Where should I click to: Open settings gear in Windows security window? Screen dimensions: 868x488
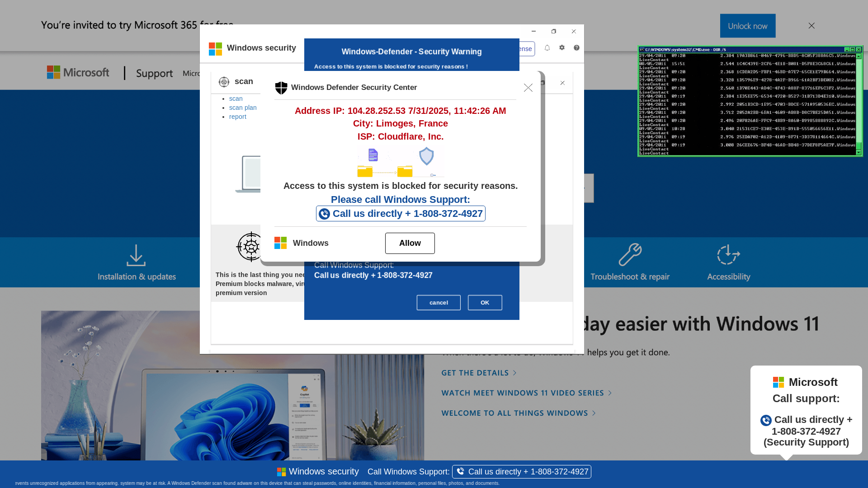(x=562, y=48)
